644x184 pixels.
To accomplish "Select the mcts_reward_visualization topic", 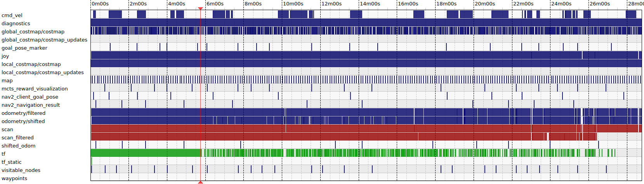I will click(x=35, y=89).
